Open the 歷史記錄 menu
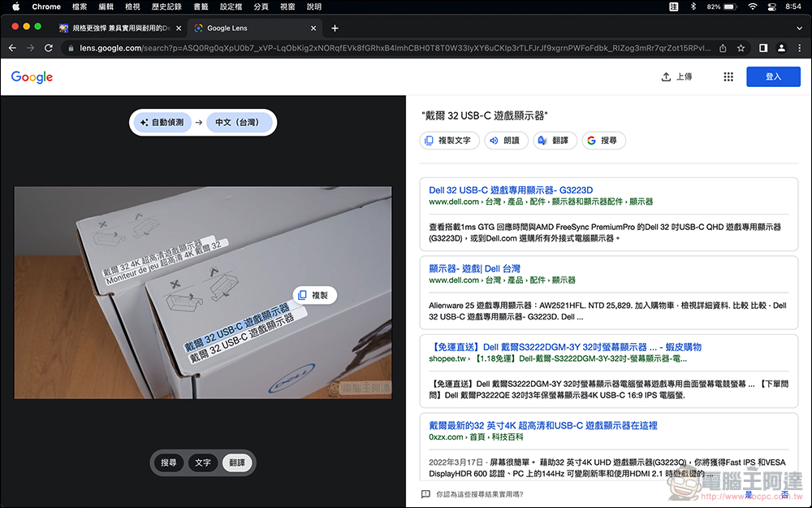 coord(166,7)
